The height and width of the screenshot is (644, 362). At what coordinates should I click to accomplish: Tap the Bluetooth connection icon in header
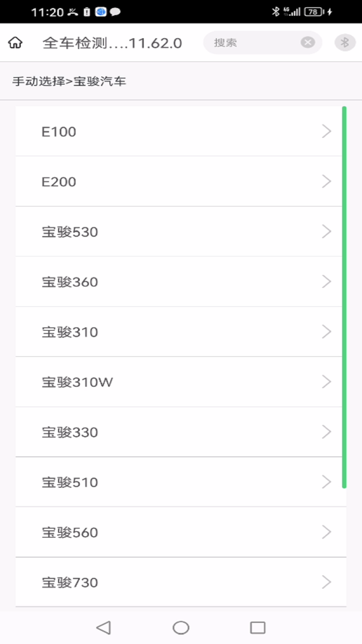coord(345,43)
